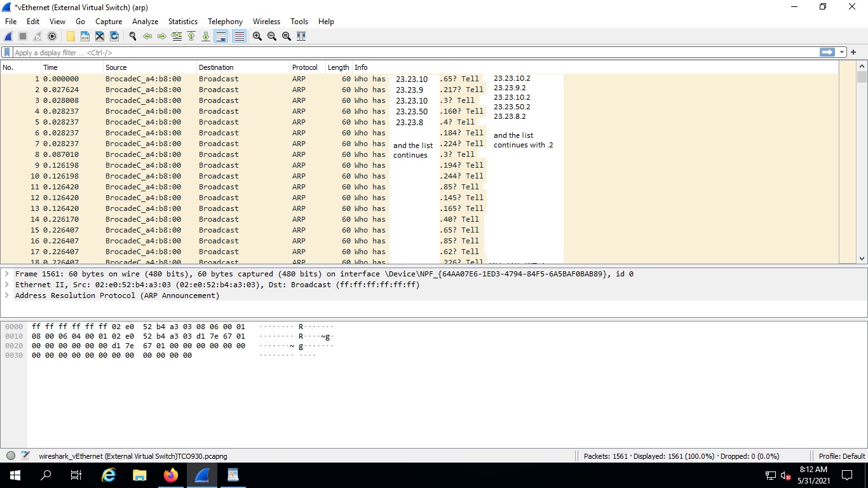Click the expert information status circle
This screenshot has height=488, width=868.
coord(11,456)
